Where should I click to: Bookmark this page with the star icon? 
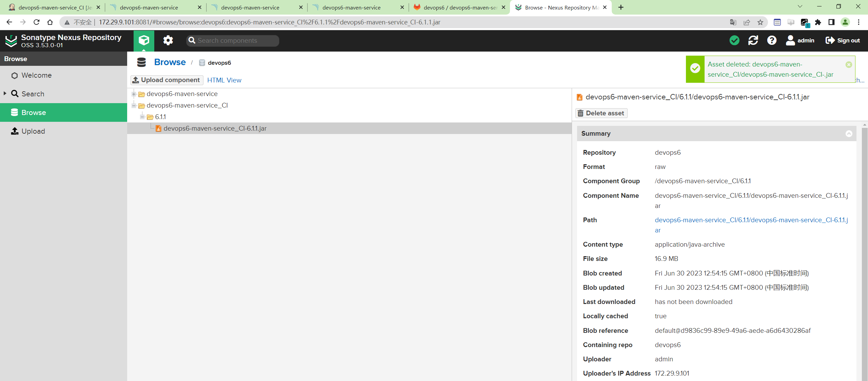tap(760, 22)
